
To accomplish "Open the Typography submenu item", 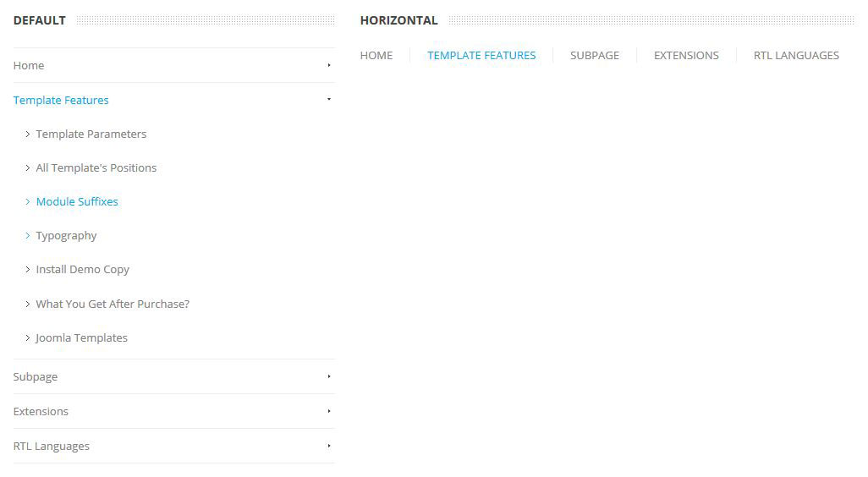I will pos(66,235).
